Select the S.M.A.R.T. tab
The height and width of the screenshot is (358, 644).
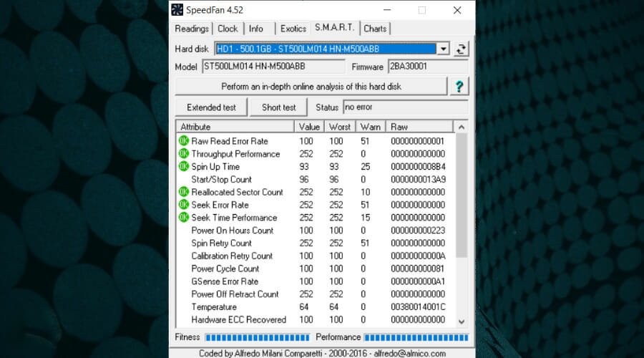(x=334, y=27)
